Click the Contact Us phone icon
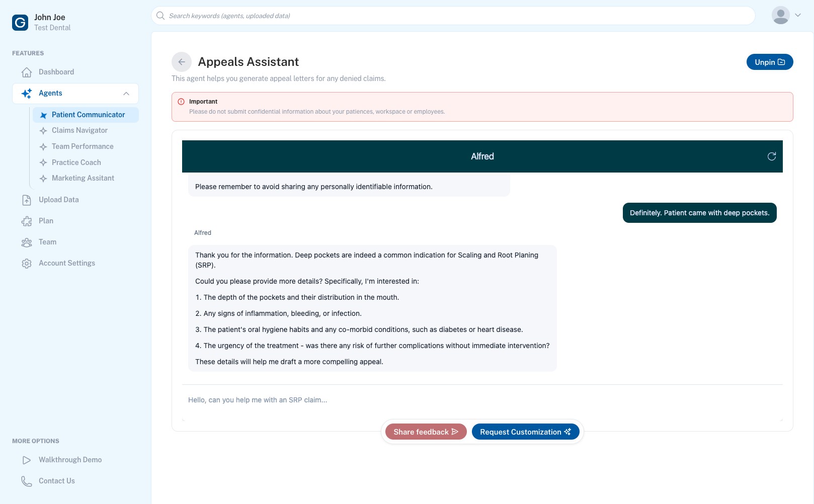 coord(27,481)
